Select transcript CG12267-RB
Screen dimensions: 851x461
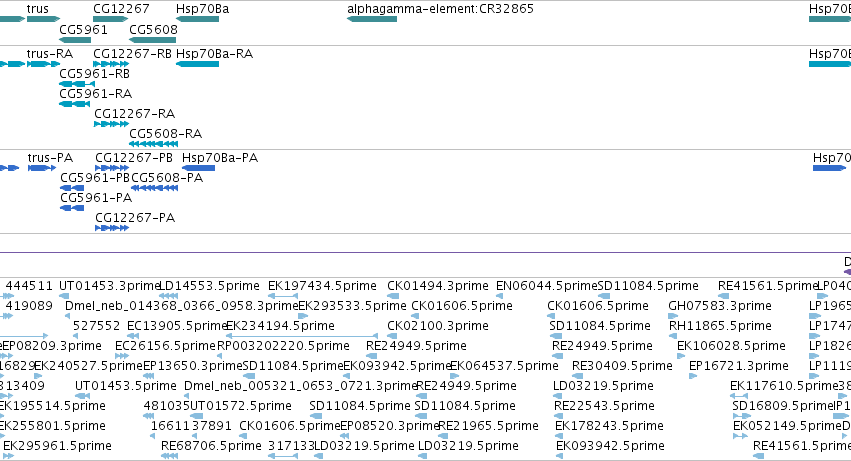coord(132,54)
